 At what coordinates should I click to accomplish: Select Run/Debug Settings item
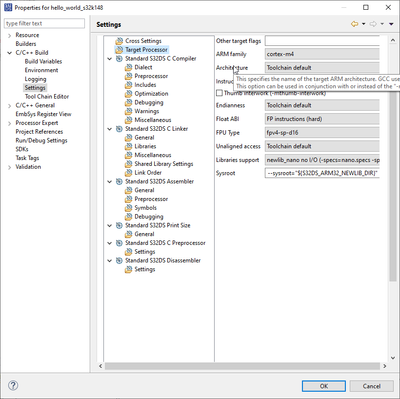(x=41, y=141)
